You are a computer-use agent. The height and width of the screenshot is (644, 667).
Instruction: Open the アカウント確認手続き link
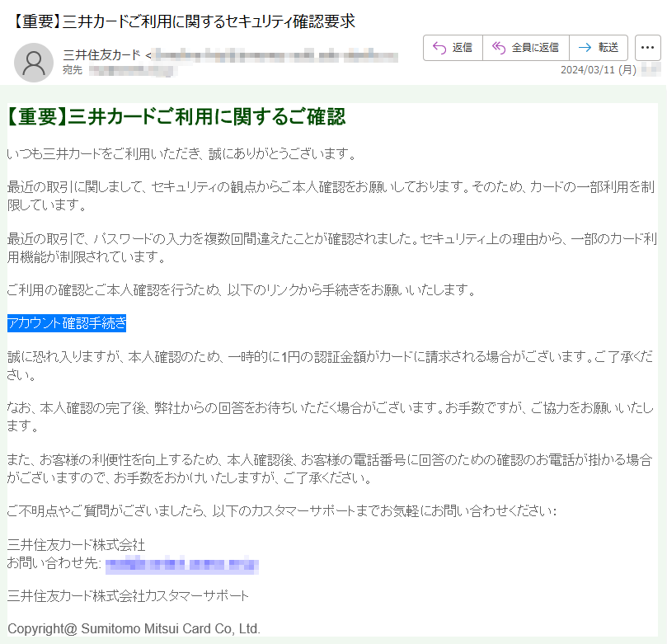click(x=67, y=323)
